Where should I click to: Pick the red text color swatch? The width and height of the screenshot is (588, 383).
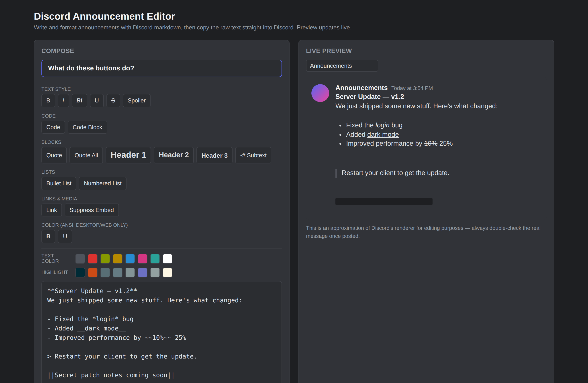click(93, 259)
